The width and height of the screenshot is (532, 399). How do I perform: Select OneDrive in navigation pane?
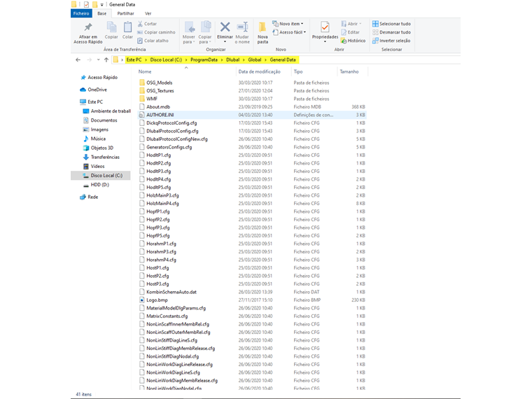(93, 90)
